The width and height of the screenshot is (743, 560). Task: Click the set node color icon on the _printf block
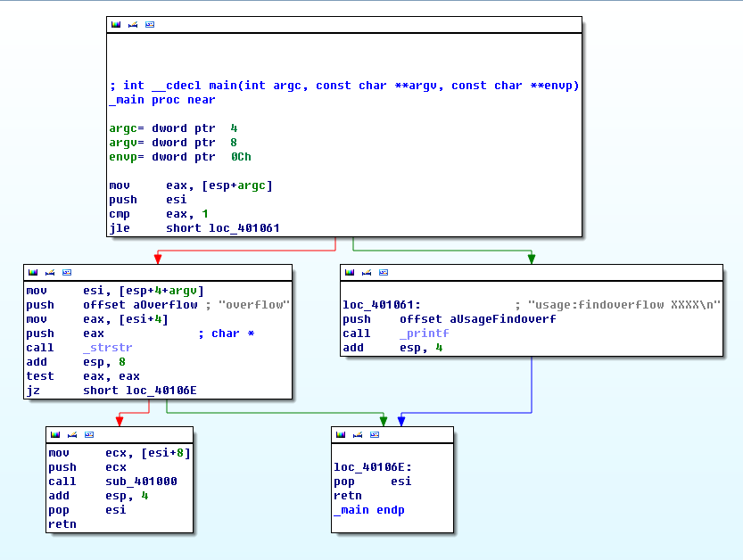click(350, 272)
